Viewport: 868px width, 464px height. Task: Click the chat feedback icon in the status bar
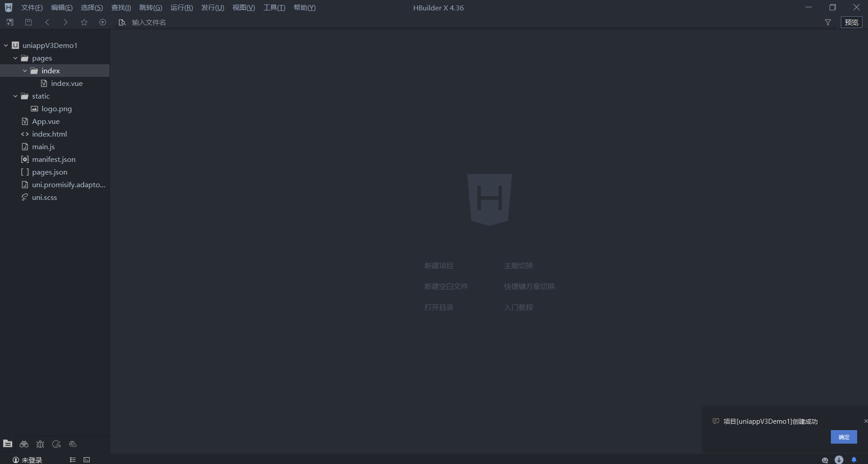pos(825,460)
